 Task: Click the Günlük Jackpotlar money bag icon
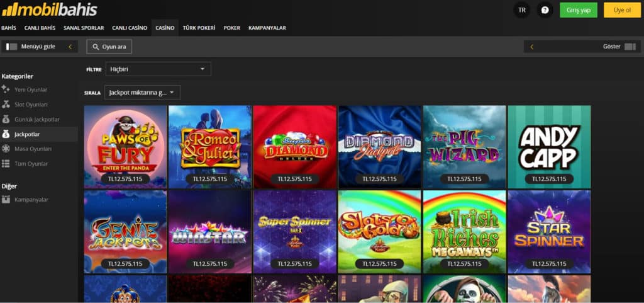click(6, 119)
